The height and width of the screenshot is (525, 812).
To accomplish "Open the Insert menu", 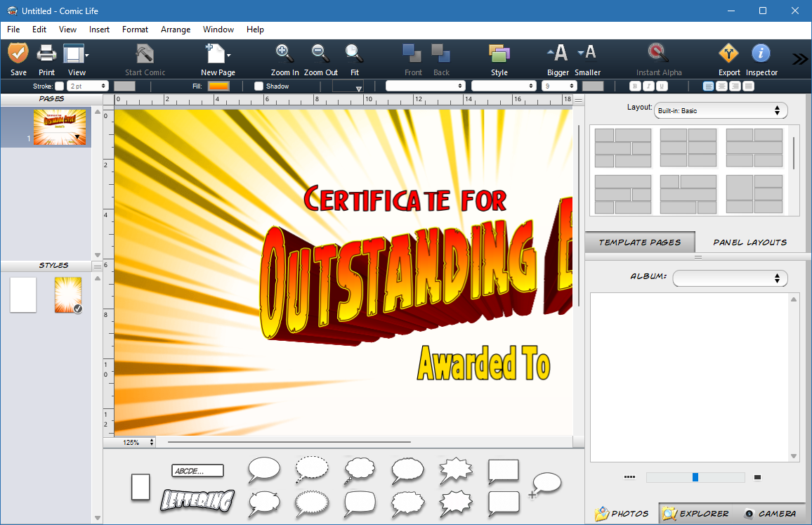I will pyautogui.click(x=100, y=30).
